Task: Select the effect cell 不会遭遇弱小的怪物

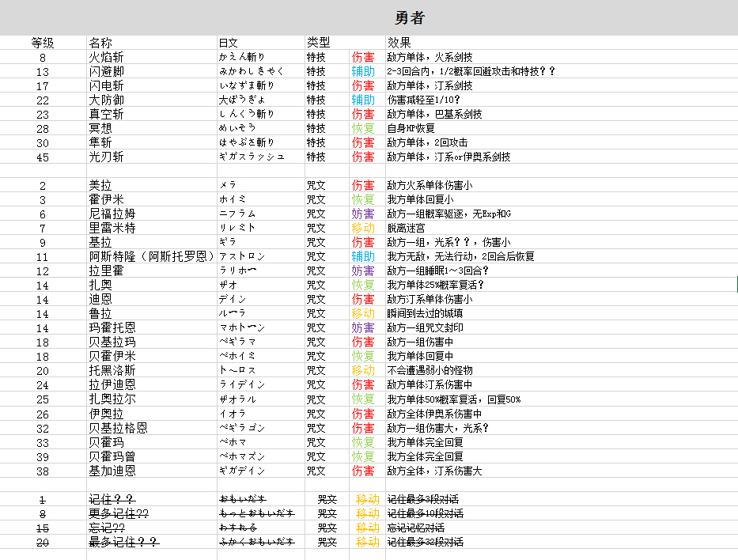Action: [430, 370]
